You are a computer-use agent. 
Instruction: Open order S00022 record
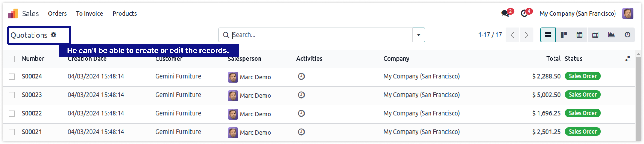pyautogui.click(x=32, y=113)
